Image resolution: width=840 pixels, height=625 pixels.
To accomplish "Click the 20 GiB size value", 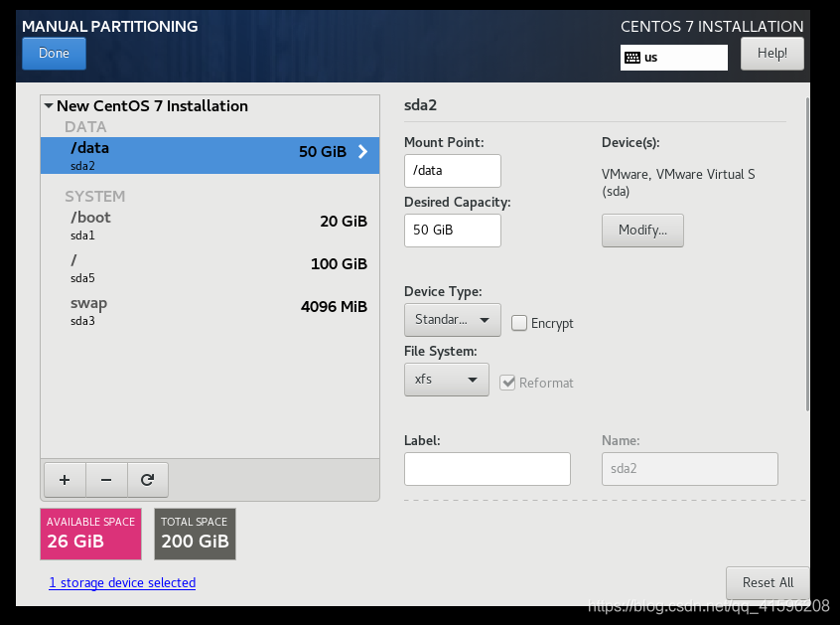I will point(344,221).
